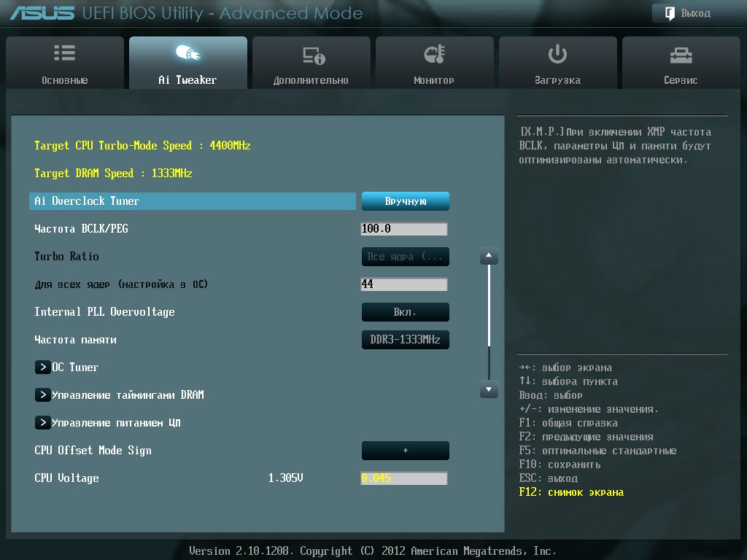This screenshot has width=747, height=560.
Task: Click the 1.305V voltage reading
Action: [x=286, y=478]
